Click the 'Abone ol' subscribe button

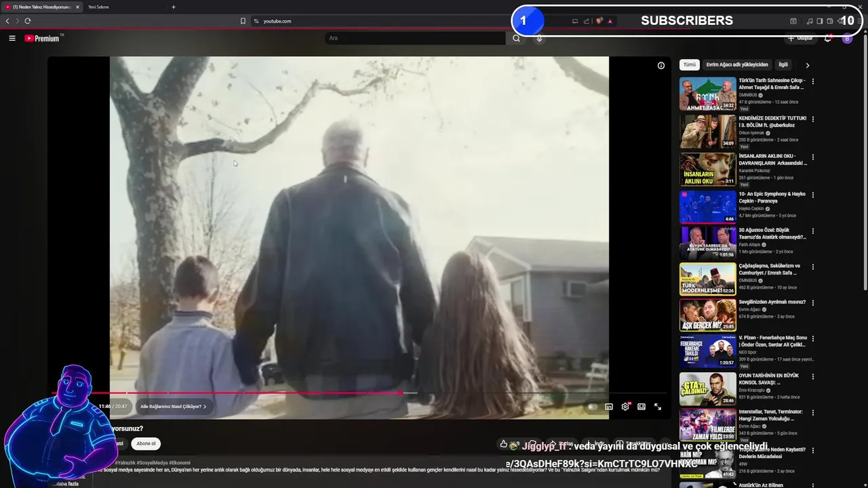point(146,443)
